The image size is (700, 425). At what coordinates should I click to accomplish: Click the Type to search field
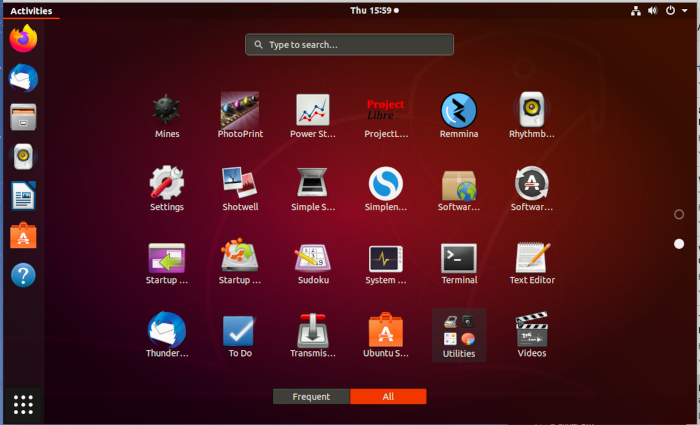click(x=349, y=45)
